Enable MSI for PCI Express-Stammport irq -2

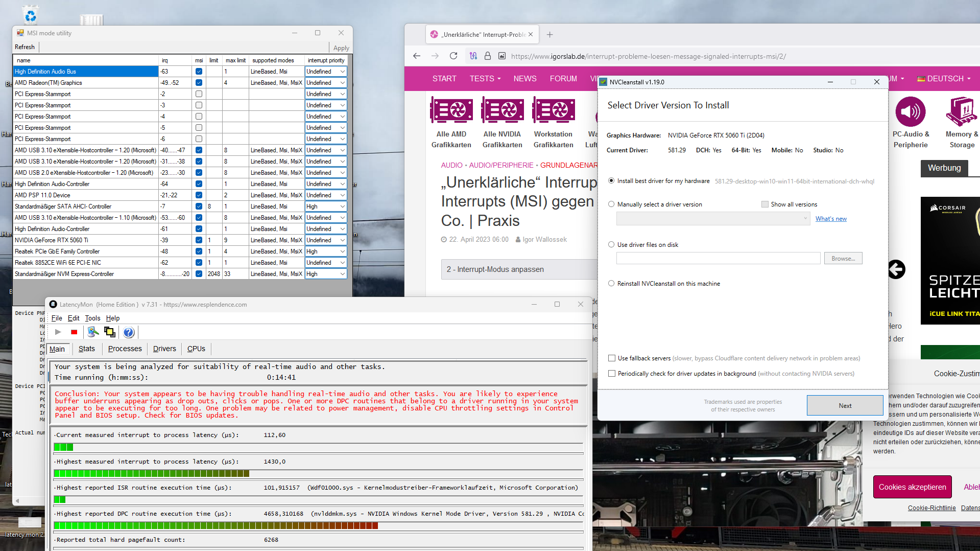(x=199, y=94)
